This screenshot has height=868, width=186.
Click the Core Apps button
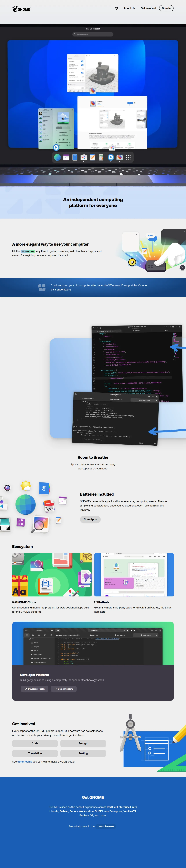pyautogui.click(x=90, y=519)
